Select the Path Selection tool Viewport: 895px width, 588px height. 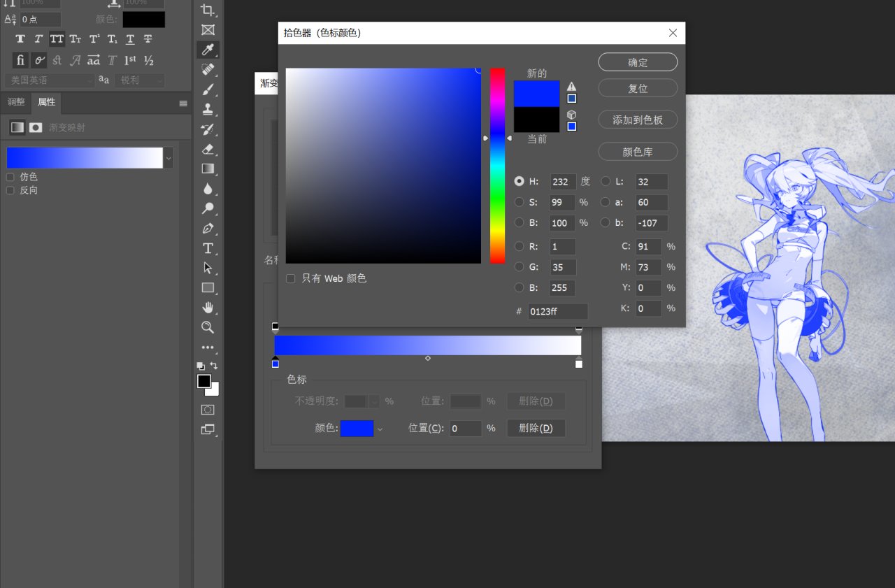coord(208,268)
